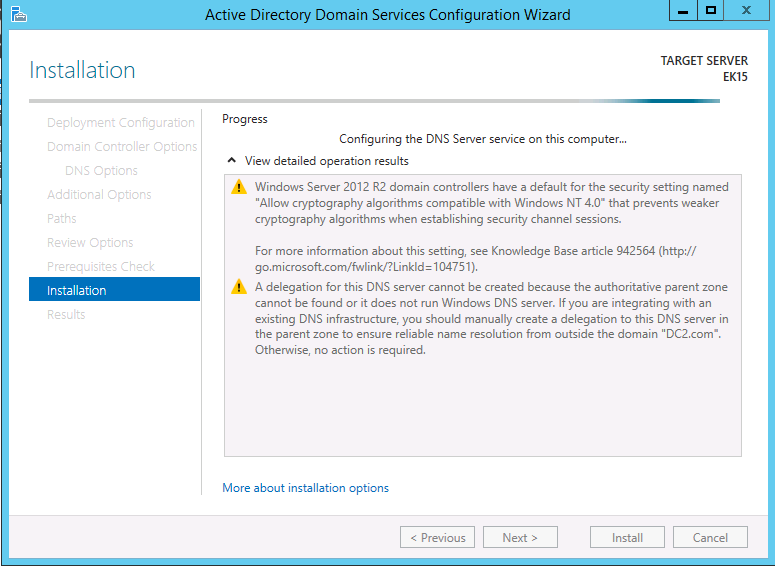Select DNS Options in the sidebar

pyautogui.click(x=101, y=170)
